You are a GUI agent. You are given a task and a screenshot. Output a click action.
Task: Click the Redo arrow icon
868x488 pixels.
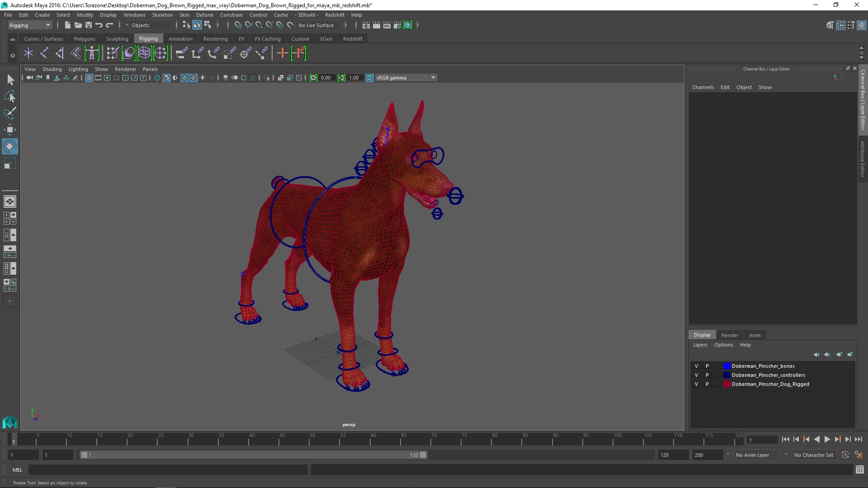point(109,25)
